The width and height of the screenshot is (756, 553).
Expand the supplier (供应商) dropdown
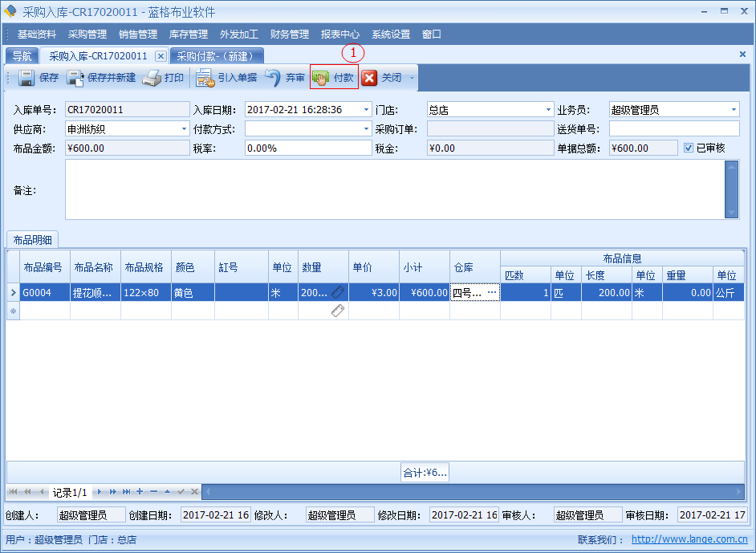[x=185, y=128]
